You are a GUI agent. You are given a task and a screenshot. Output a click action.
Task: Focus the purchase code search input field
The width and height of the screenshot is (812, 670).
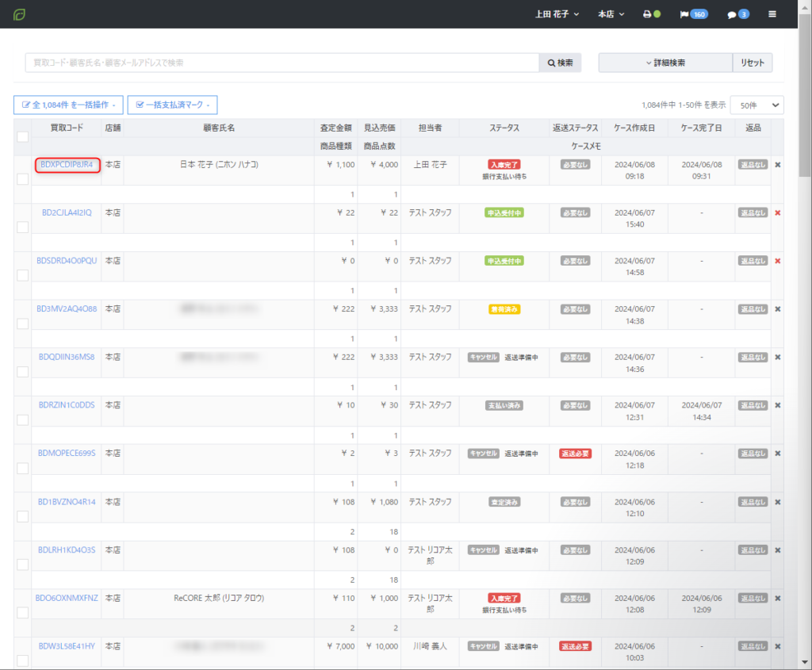click(282, 63)
